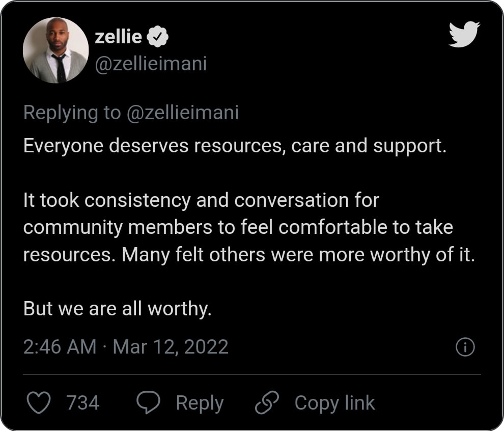Image resolution: width=504 pixels, height=431 pixels.
Task: Open the @zellieimani handle under the name
Action: pyautogui.click(x=151, y=64)
